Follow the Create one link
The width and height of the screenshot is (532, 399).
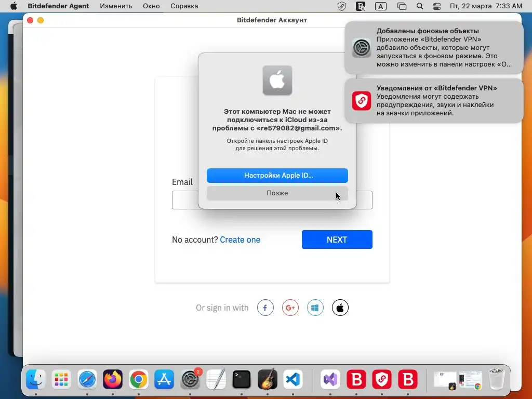click(x=240, y=240)
